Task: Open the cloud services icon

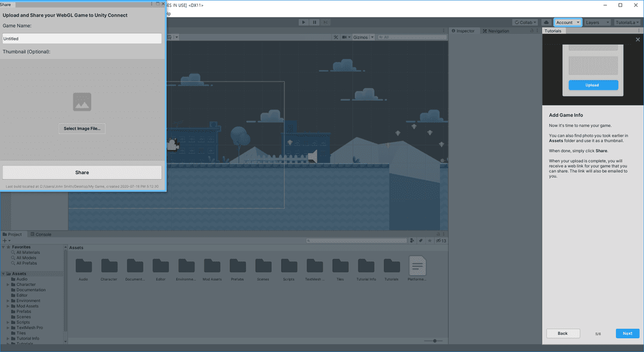Action: click(x=546, y=23)
